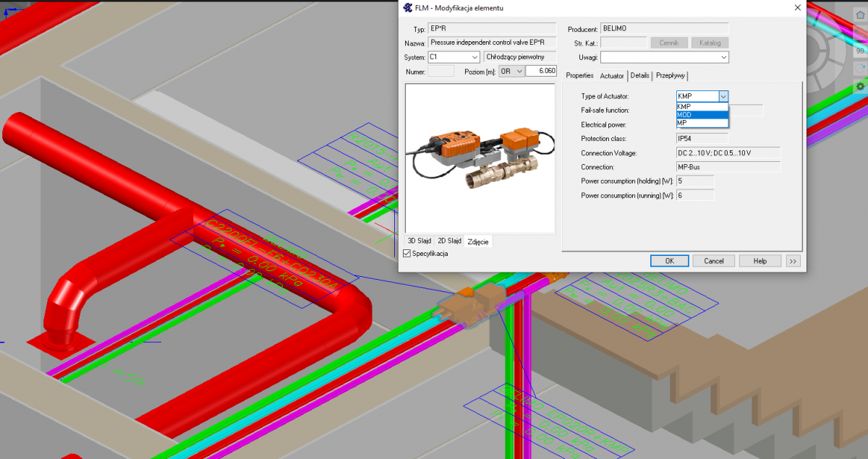The image size is (868, 459).
Task: Click the FLM logo icon in title bar
Action: (408, 8)
